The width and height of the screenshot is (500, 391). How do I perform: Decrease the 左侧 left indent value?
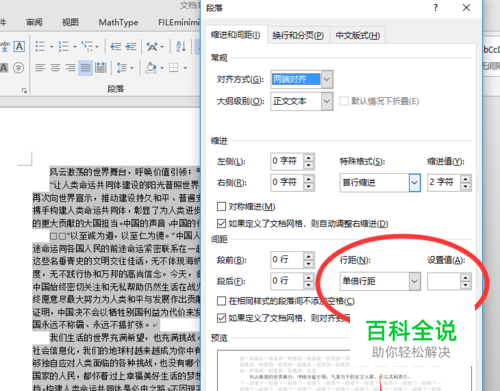pos(309,165)
